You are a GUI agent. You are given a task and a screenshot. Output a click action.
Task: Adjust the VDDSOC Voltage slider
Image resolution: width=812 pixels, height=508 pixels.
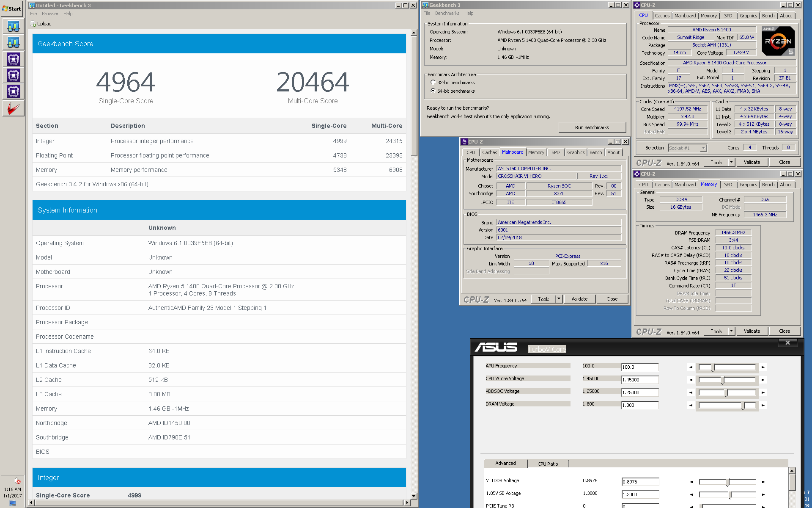click(727, 392)
